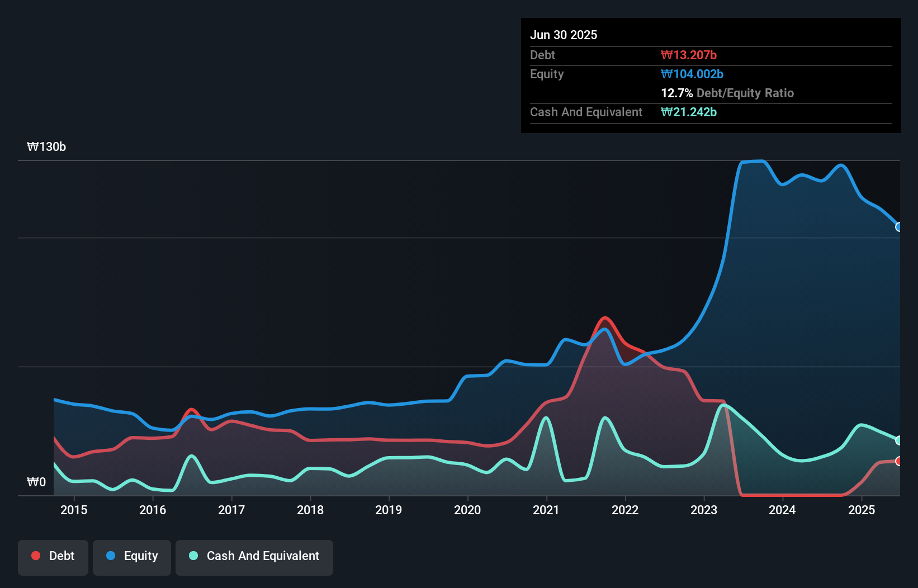Screen dimensions: 918x588
Task: Click the ₩104.002b Equity value in tooltip
Action: click(692, 74)
